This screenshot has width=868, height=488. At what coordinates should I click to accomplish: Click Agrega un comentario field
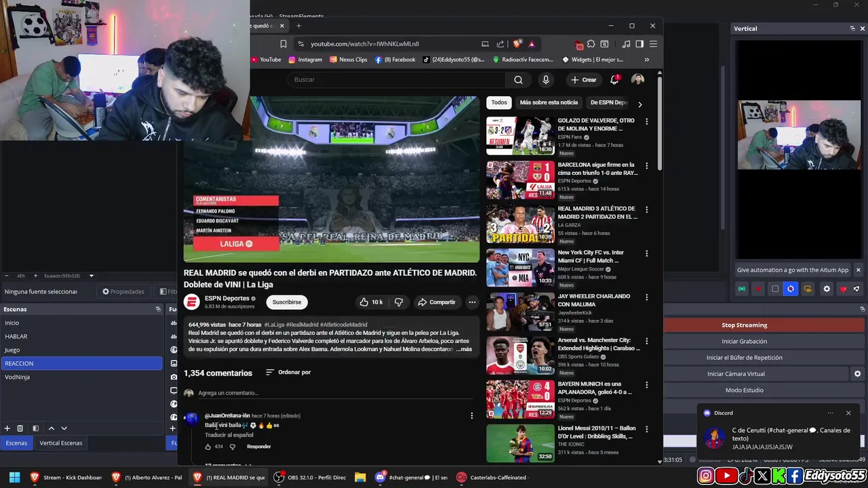(336, 393)
